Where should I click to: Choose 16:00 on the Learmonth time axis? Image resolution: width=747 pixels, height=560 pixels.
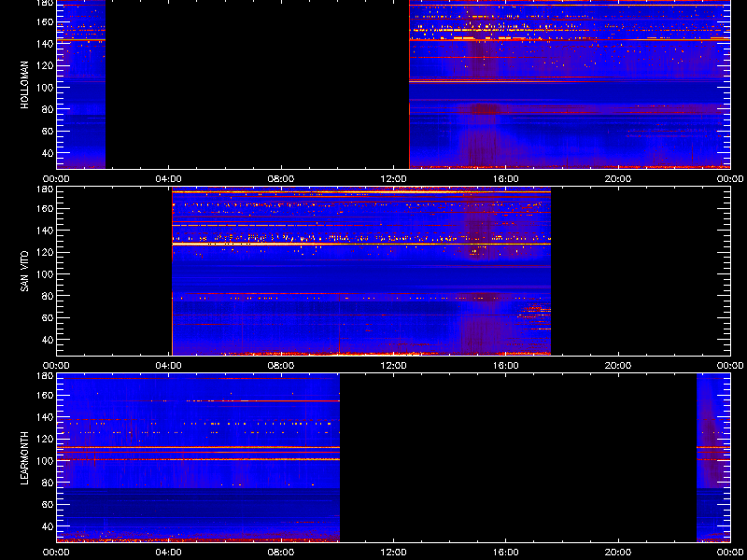(505, 553)
